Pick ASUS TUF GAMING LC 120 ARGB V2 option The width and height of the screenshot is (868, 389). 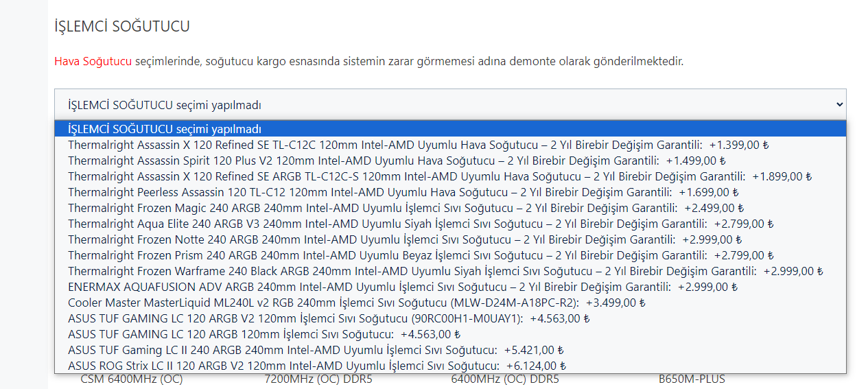point(329,318)
